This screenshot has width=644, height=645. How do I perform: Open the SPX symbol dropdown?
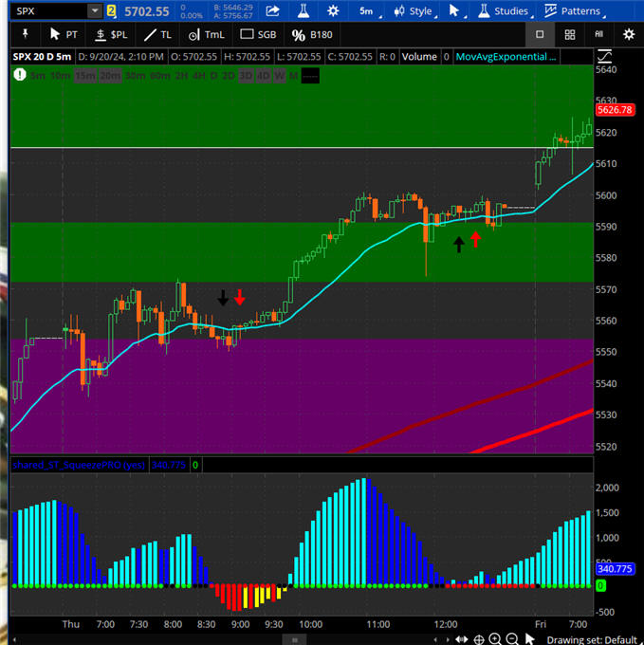94,11
